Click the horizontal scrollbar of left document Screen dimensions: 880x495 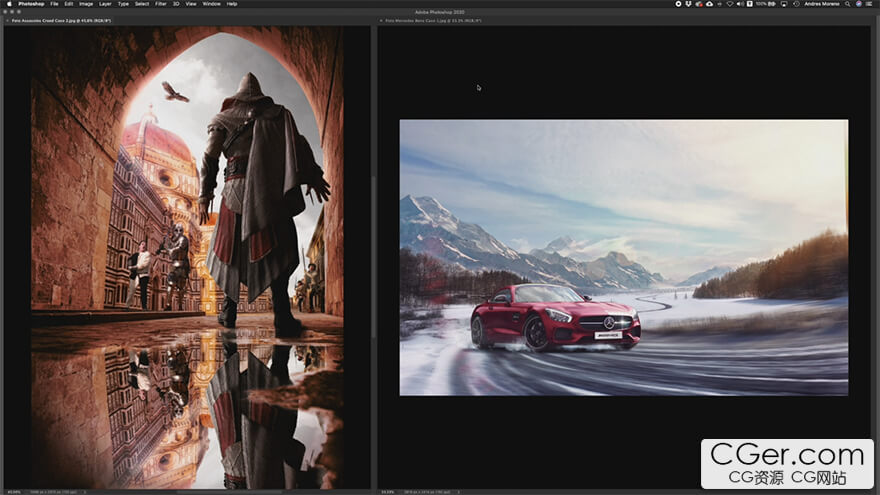228,492
